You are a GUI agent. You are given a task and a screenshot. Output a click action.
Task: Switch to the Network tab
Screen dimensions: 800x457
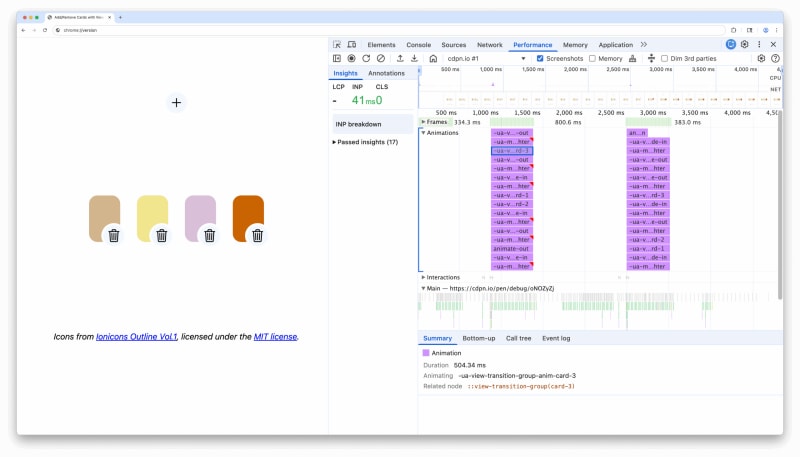coord(489,45)
